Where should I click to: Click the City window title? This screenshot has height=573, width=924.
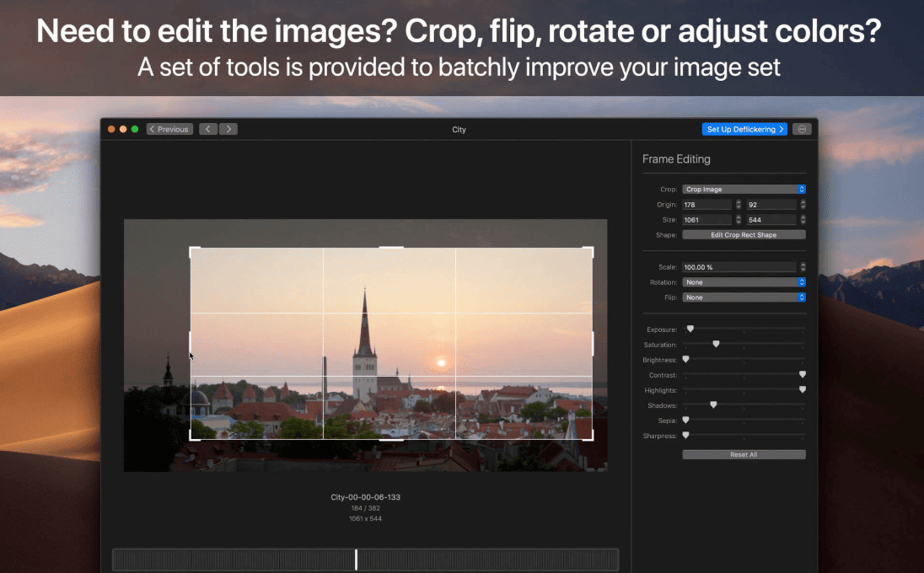pos(459,130)
